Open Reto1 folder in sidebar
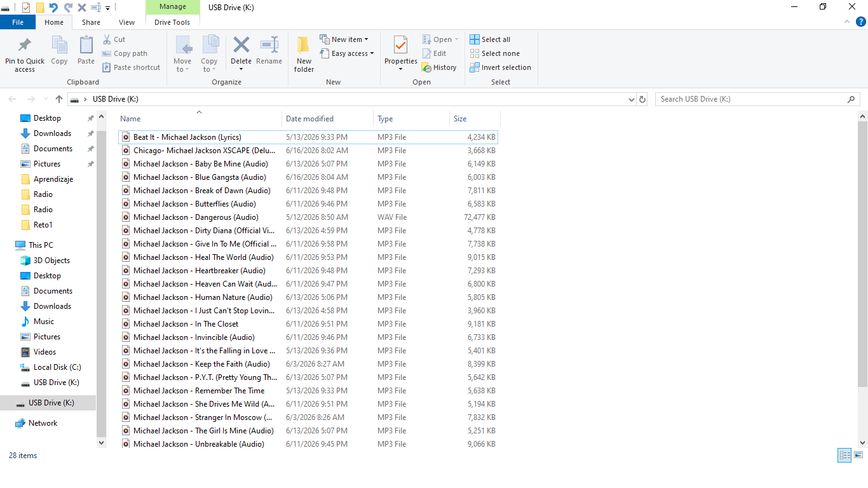 tap(43, 225)
